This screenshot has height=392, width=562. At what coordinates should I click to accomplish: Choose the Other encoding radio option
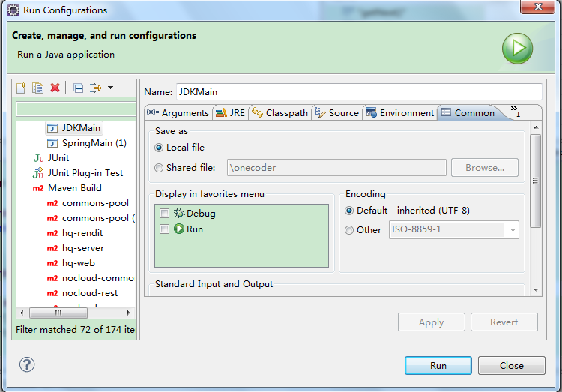coord(349,230)
